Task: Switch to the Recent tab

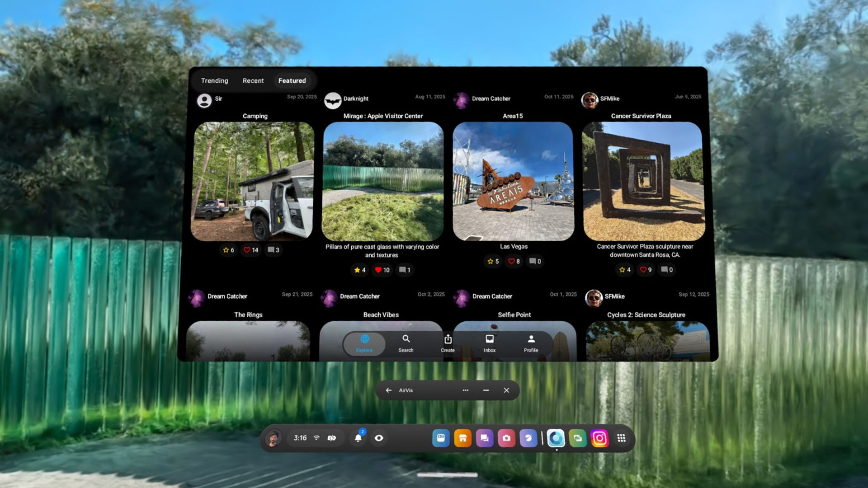Action: tap(253, 80)
